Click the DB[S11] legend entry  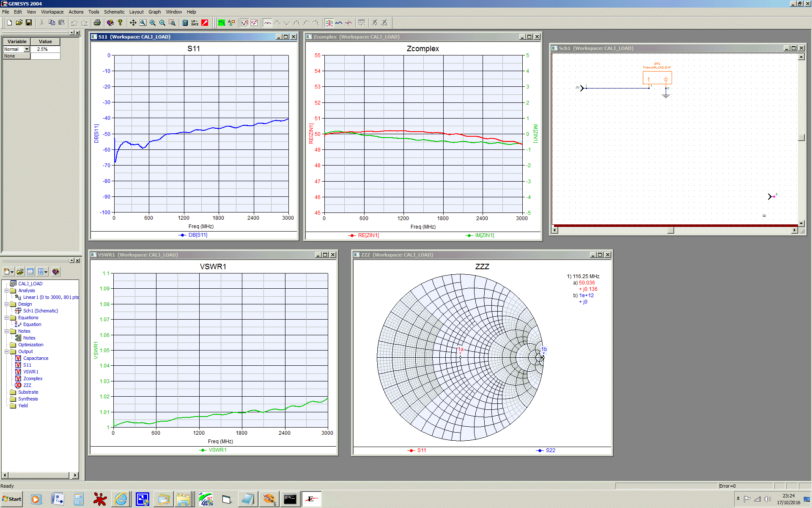[x=197, y=235]
